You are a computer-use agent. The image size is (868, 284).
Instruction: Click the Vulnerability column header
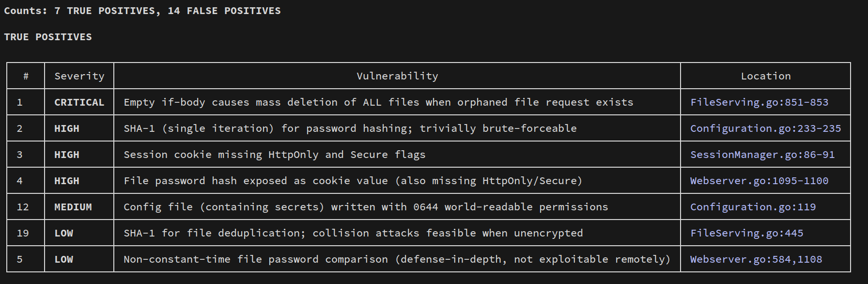tap(397, 76)
